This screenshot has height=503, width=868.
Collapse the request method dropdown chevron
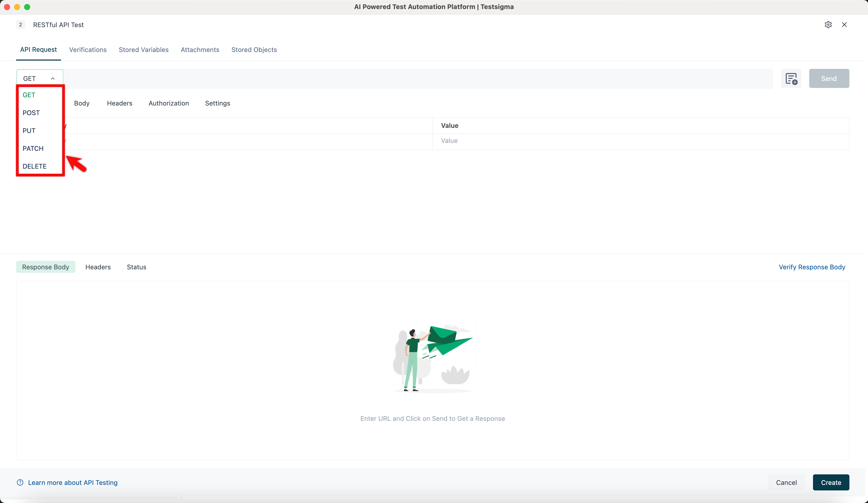coord(53,79)
